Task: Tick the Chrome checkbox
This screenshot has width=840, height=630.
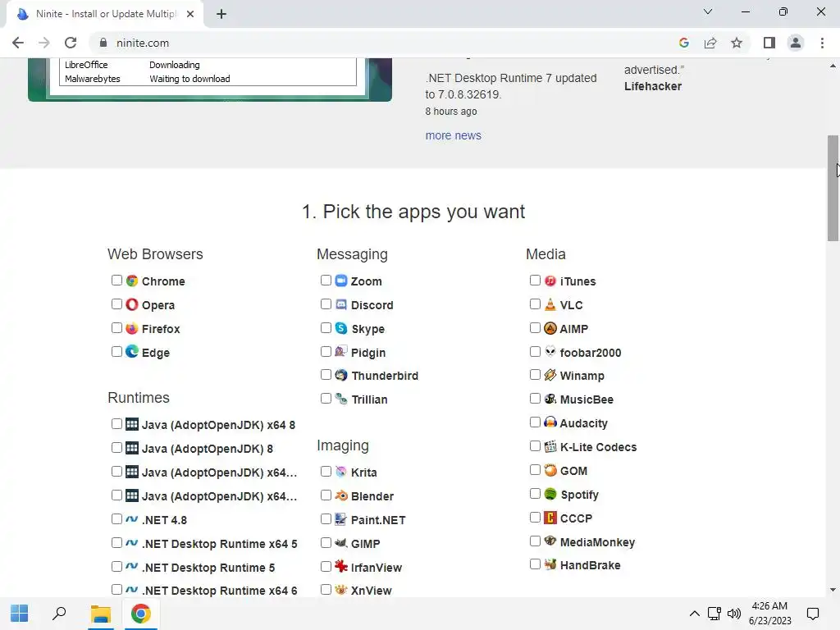Action: pos(116,281)
